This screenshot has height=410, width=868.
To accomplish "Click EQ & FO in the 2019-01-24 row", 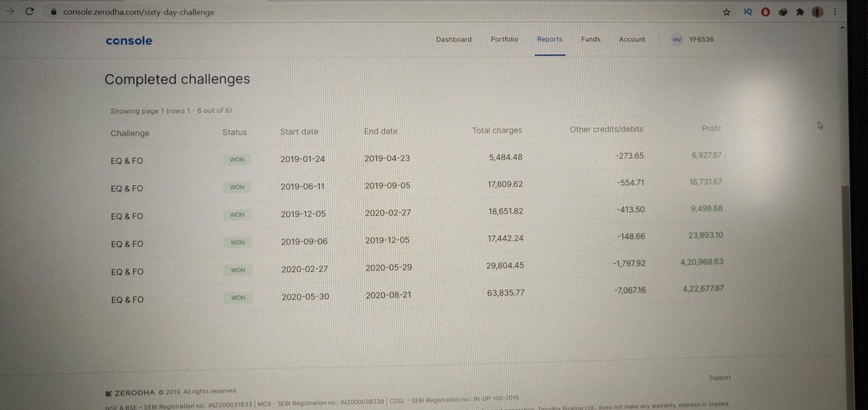I will pos(127,161).
